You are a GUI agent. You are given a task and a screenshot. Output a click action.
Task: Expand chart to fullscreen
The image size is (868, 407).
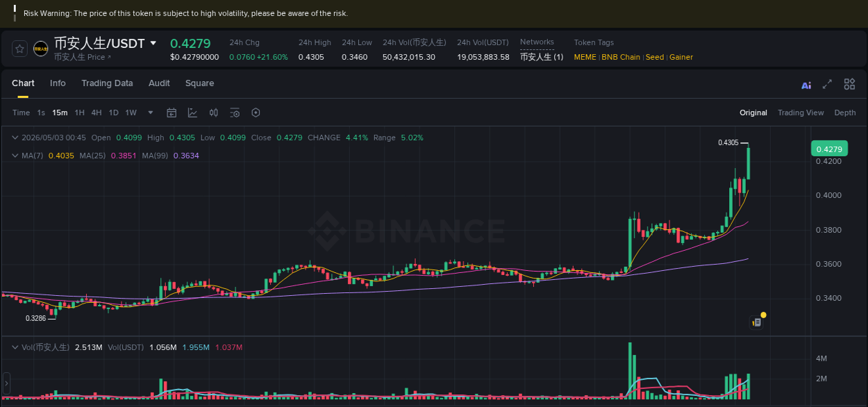[827, 84]
